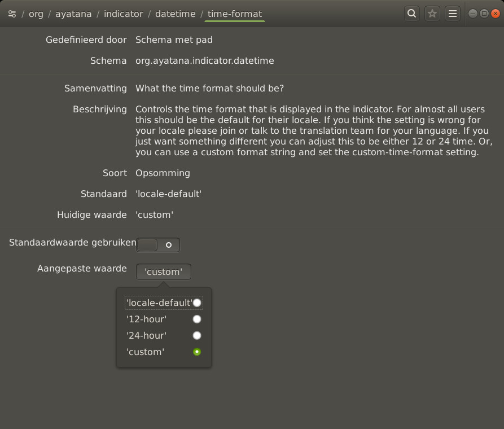Select the 'locale-default' radio option
Screen dimensions: 504x429
[x=196, y=303]
